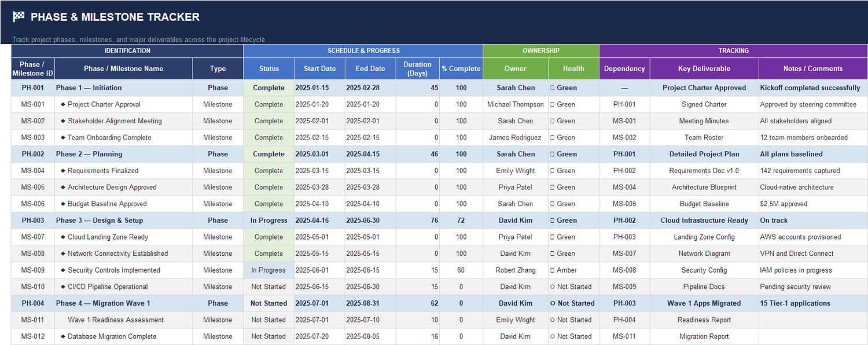868x345 pixels.
Task: Click the Requirements Doc v1.0 deliverable
Action: click(704, 171)
